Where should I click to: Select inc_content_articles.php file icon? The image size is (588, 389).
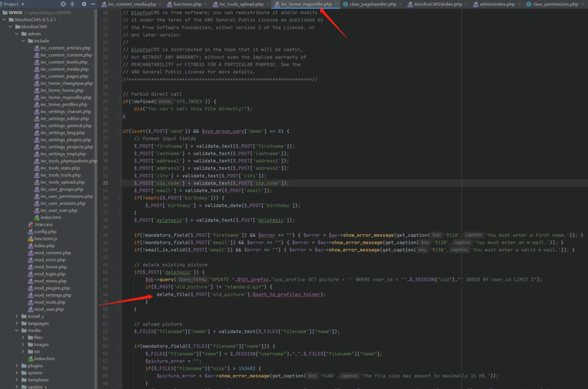point(37,48)
